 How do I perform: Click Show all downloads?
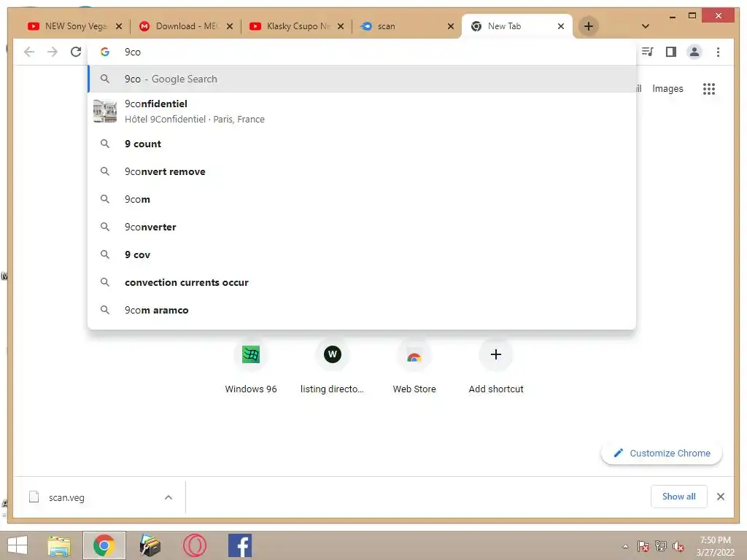(679, 497)
